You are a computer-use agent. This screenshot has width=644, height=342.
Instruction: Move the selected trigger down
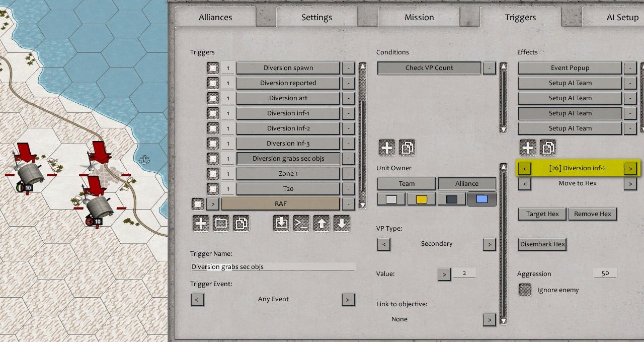(342, 224)
